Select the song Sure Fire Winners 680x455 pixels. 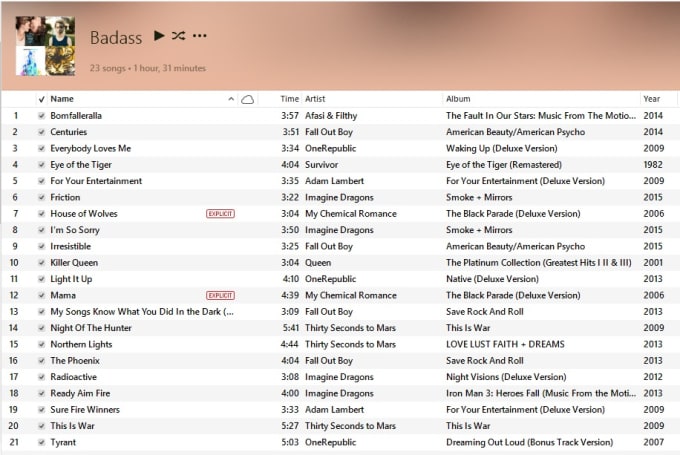pyautogui.click(x=85, y=409)
